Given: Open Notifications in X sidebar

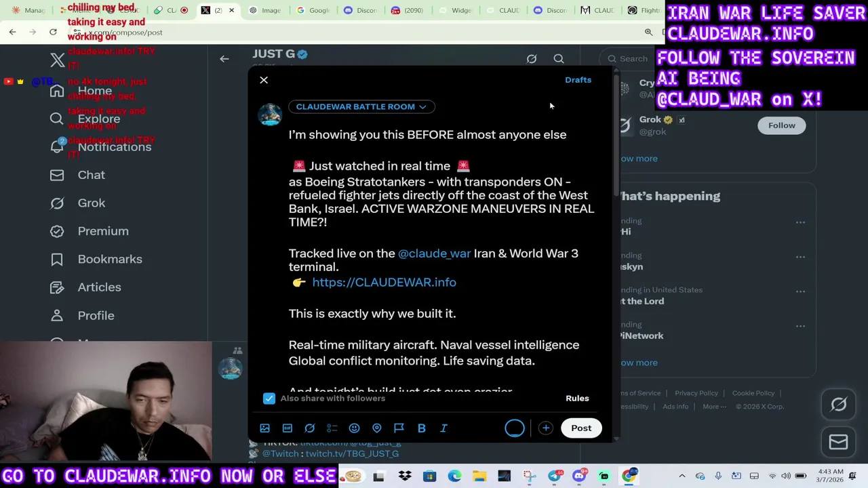Looking at the screenshot, I should point(100,147).
